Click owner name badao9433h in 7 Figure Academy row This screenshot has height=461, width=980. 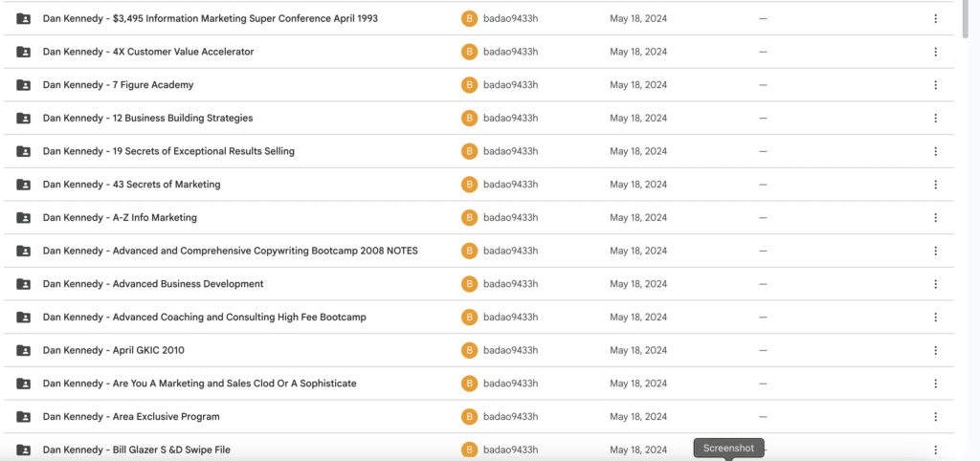coord(511,85)
